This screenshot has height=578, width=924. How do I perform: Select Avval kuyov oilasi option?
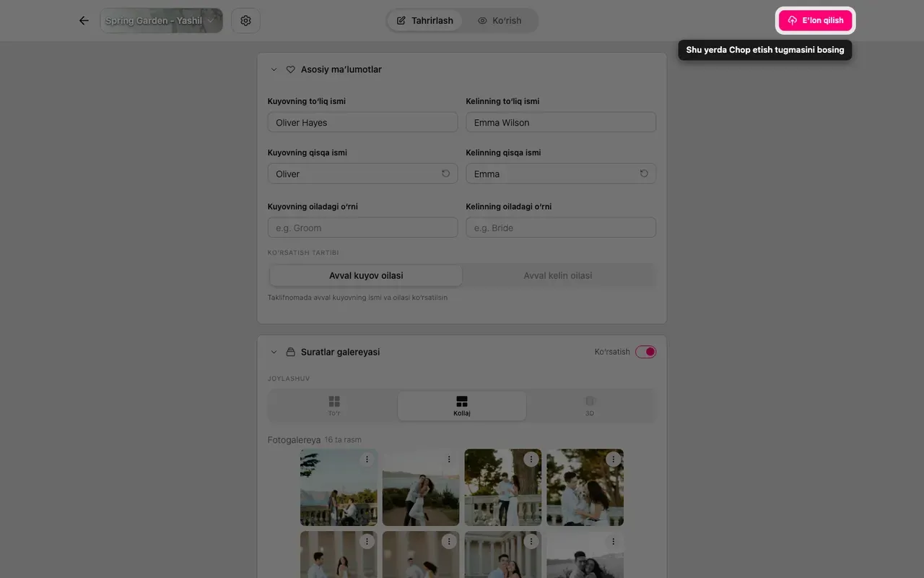(x=366, y=275)
